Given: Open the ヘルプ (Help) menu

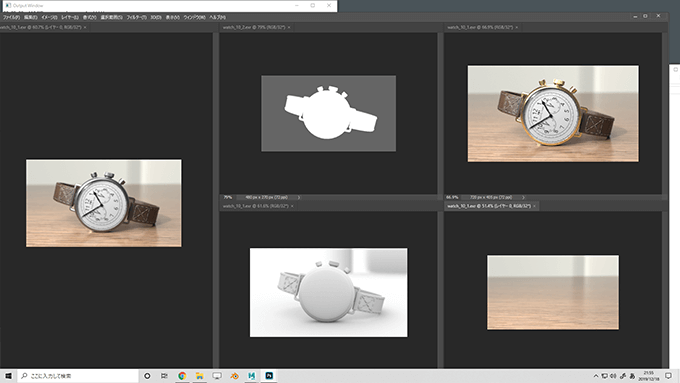Looking at the screenshot, I should [217, 17].
